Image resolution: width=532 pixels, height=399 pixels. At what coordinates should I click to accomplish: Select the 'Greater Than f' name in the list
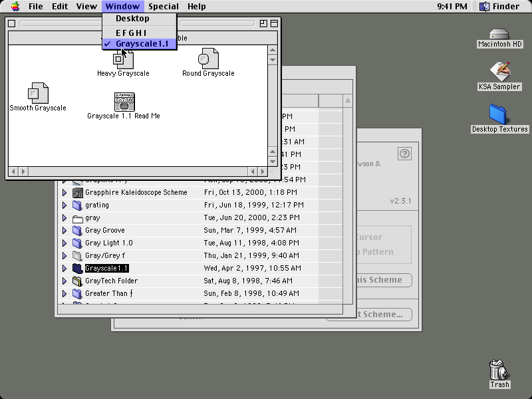(x=108, y=293)
